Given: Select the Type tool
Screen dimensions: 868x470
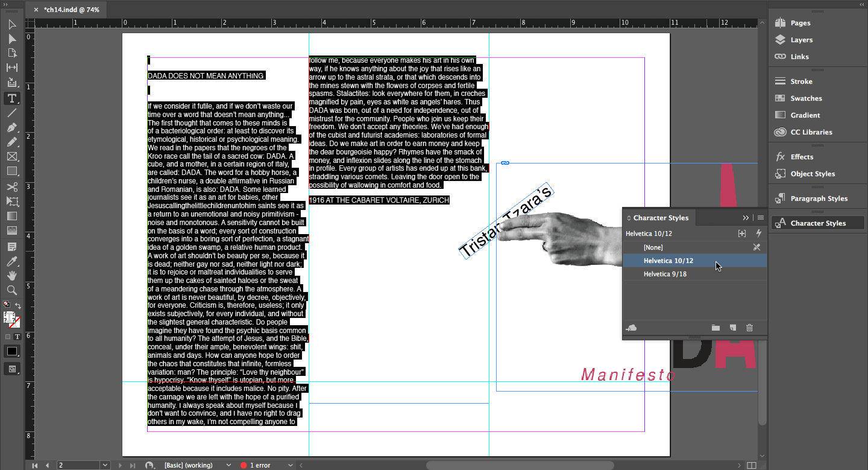Looking at the screenshot, I should click(11, 98).
